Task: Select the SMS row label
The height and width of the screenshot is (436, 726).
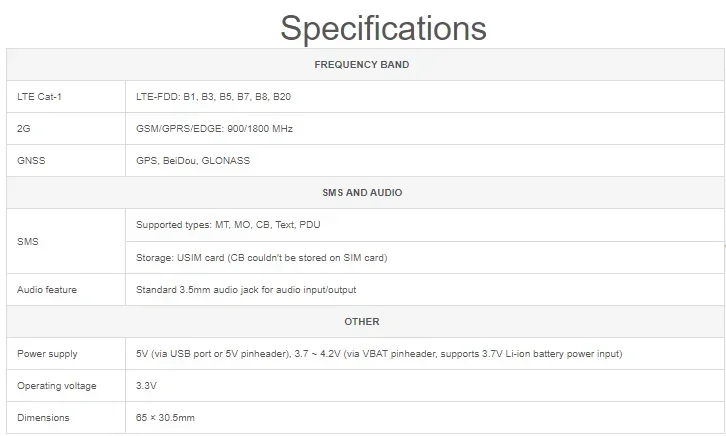Action: tap(28, 241)
